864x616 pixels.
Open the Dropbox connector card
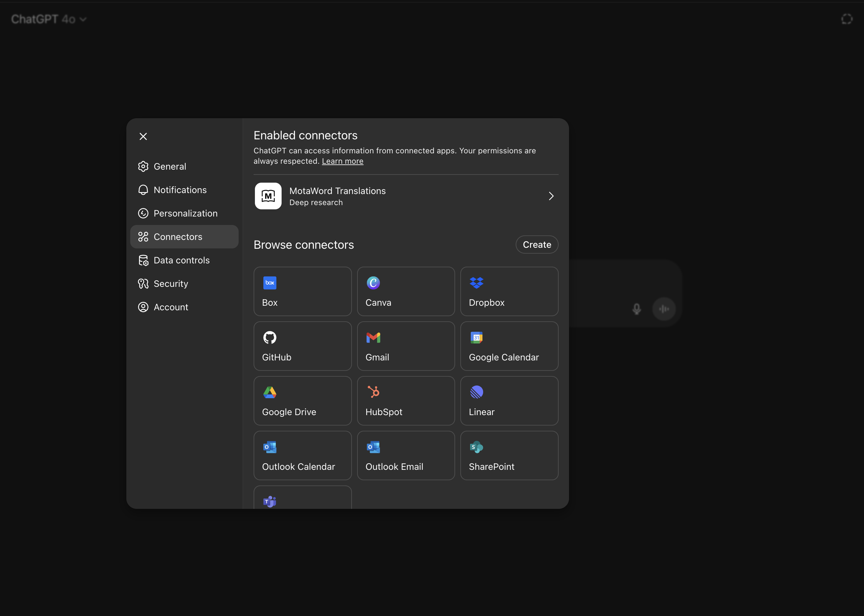tap(509, 291)
